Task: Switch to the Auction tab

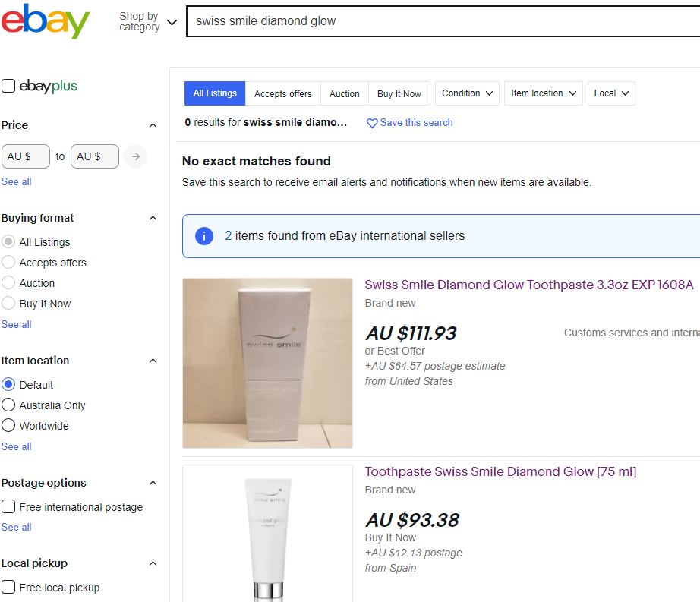Action: pyautogui.click(x=344, y=93)
